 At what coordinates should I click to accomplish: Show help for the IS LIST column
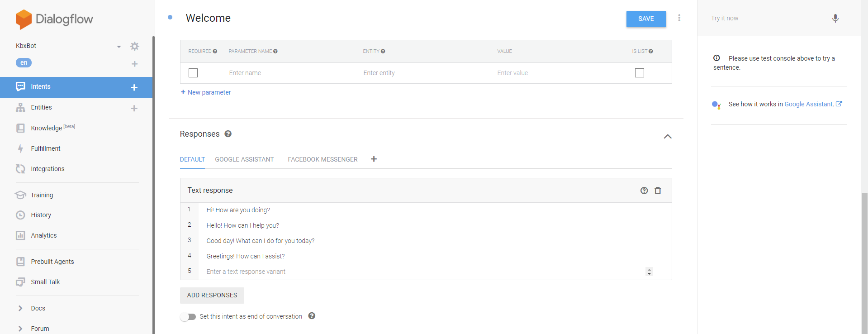(650, 51)
